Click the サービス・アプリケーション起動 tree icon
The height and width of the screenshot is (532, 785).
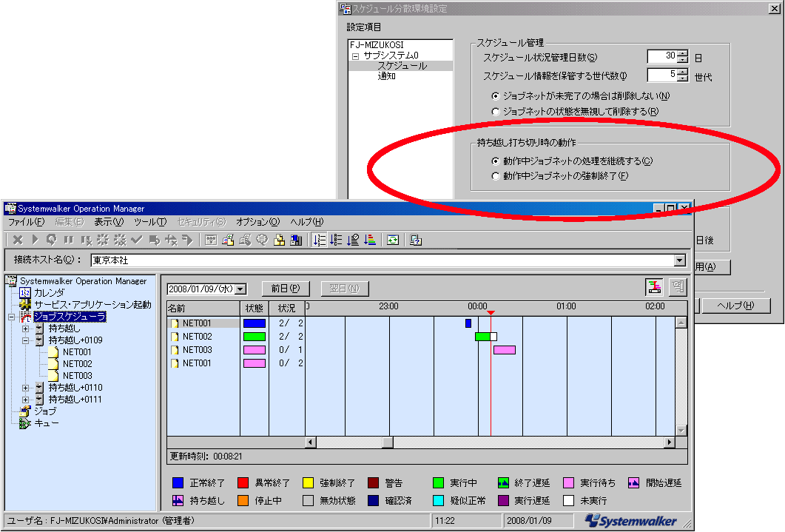point(25,304)
